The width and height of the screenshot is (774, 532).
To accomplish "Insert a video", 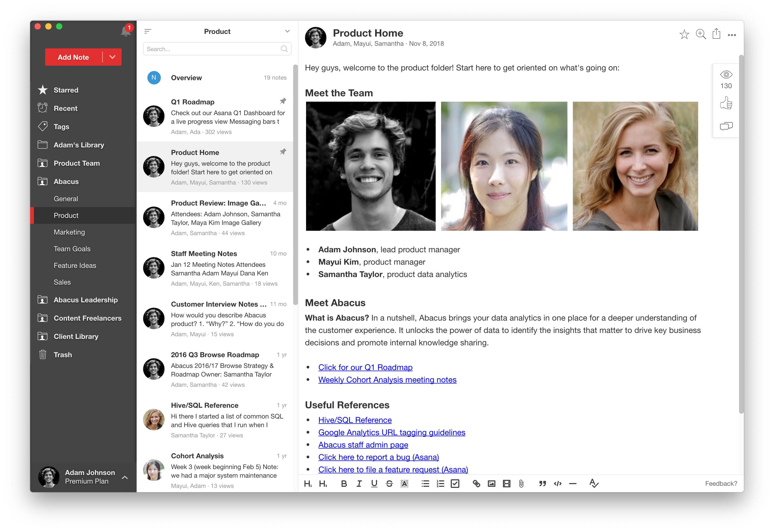I will (x=507, y=484).
